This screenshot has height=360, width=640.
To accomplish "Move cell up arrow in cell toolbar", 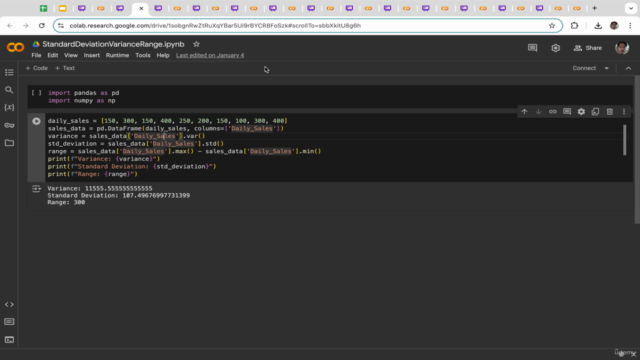I will pos(524,112).
